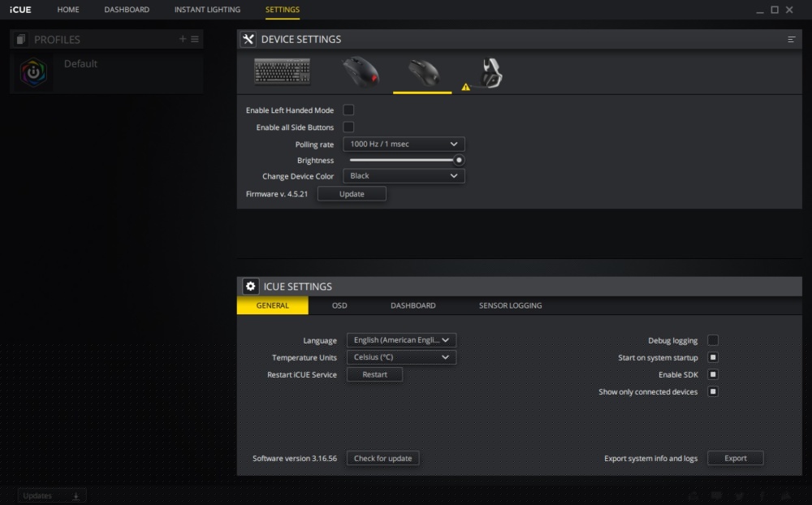Click the Updates download icon
The width and height of the screenshot is (812, 505).
click(76, 496)
